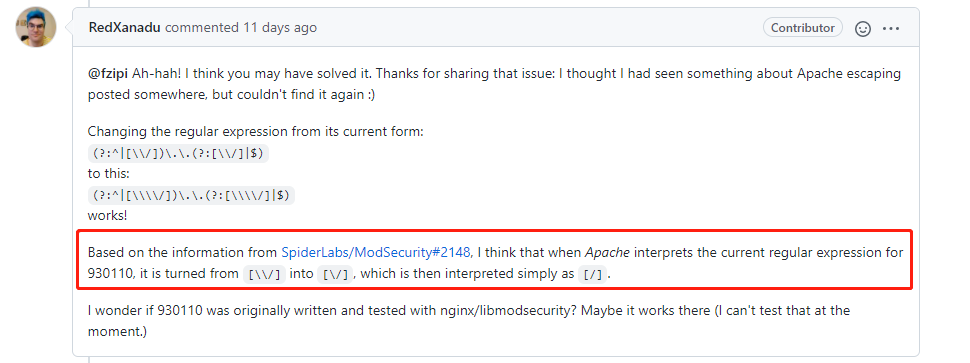This screenshot has height=363, width=970.
Task: Click the Contributor badge
Action: [x=802, y=28]
